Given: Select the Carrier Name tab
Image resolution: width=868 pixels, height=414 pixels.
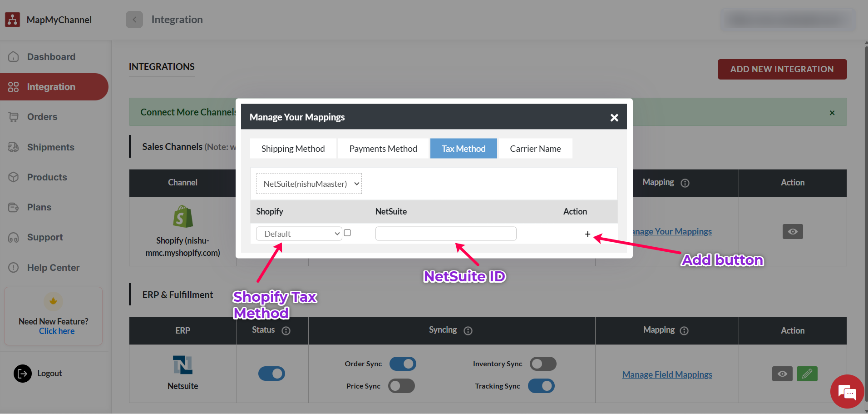Looking at the screenshot, I should point(535,149).
